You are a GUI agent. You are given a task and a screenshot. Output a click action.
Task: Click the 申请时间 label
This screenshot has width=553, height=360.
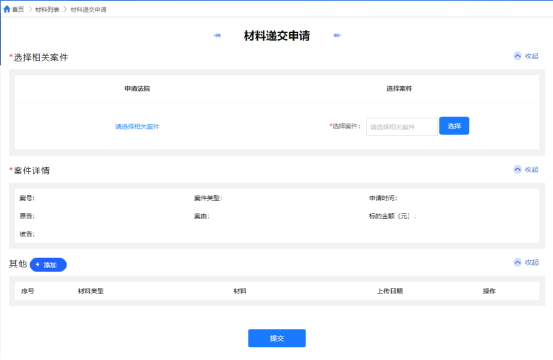coord(383,198)
